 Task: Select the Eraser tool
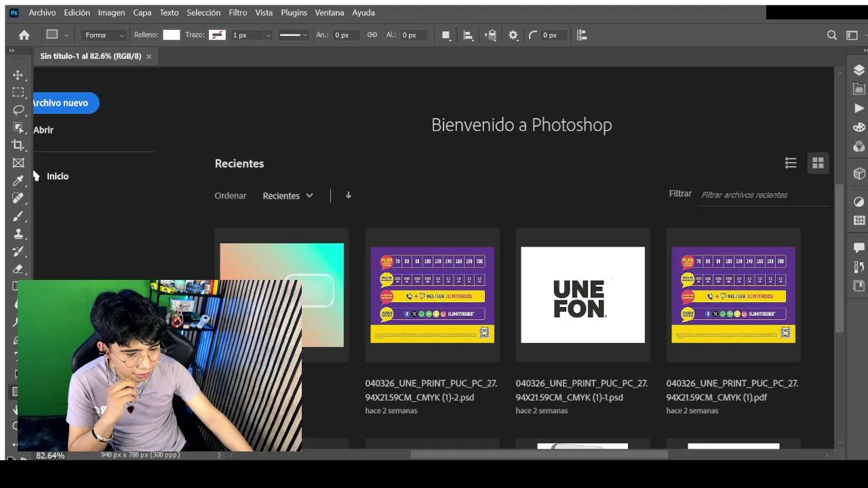click(18, 268)
